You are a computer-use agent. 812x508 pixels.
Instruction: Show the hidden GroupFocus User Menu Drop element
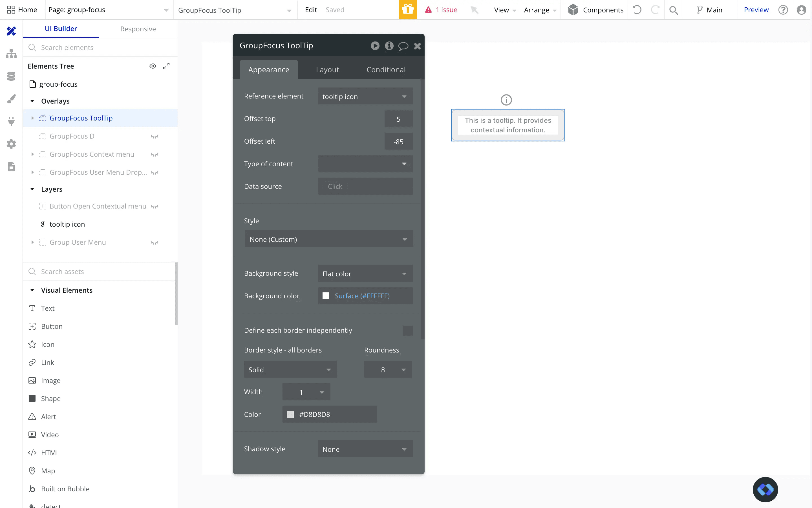[x=154, y=173]
